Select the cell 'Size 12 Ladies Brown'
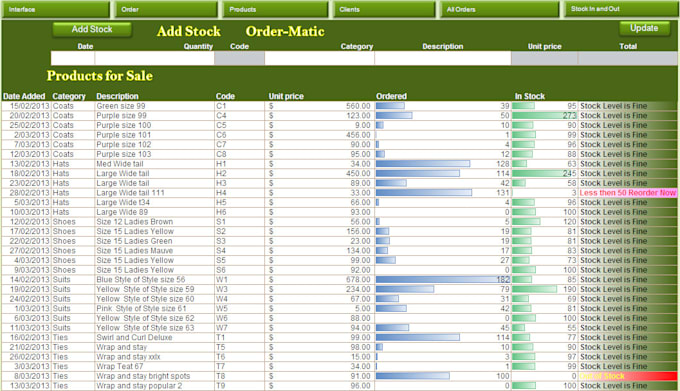This screenshot has width=680, height=391. (x=155, y=222)
